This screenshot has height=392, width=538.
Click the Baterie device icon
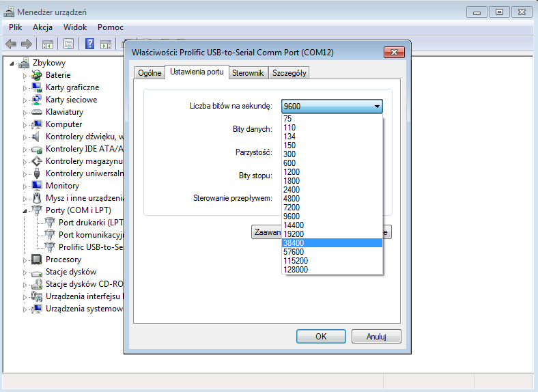37,75
